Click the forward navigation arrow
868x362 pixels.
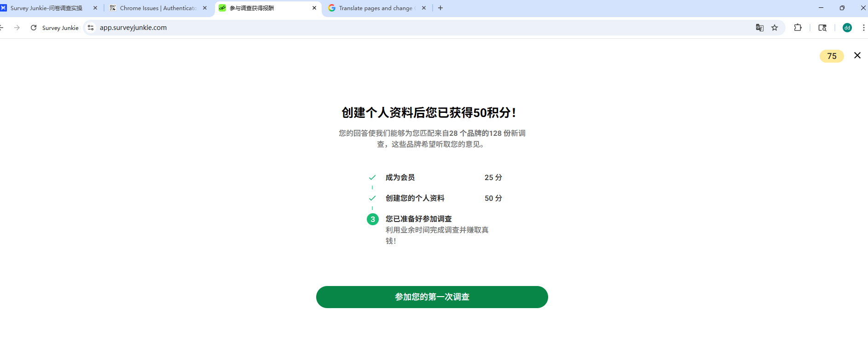(x=17, y=28)
